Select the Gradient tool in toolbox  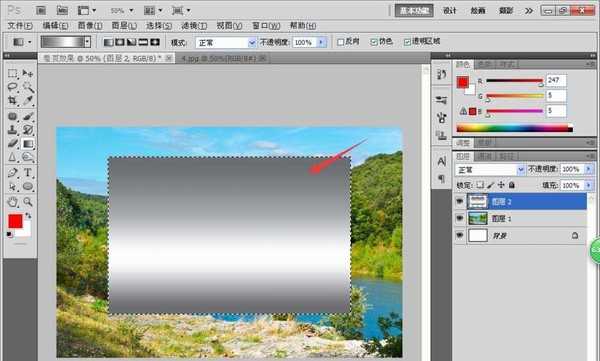28,144
